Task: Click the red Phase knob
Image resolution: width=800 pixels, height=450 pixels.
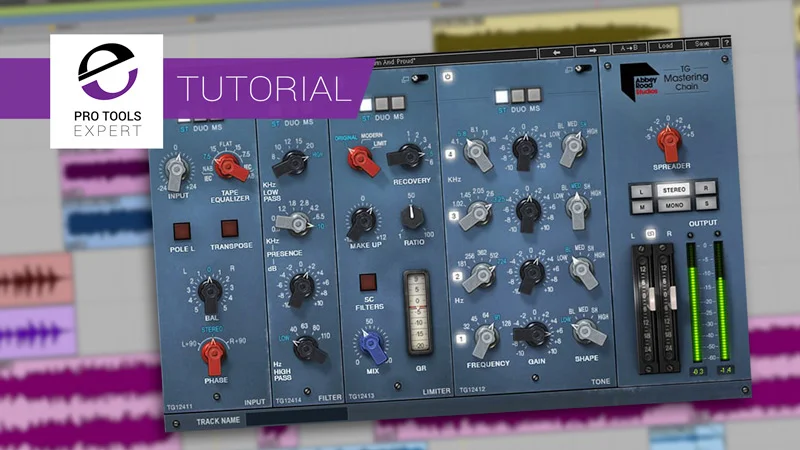Action: click(x=213, y=355)
